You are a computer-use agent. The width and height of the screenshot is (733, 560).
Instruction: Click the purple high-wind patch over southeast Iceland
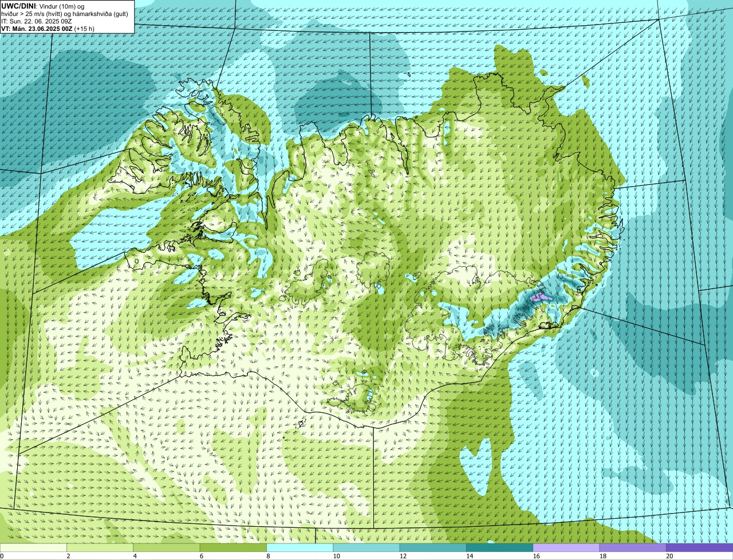[x=539, y=297]
